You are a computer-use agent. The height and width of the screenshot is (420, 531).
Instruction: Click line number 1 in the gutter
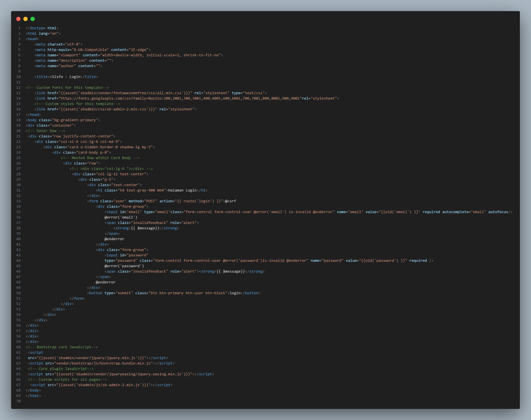(x=19, y=28)
